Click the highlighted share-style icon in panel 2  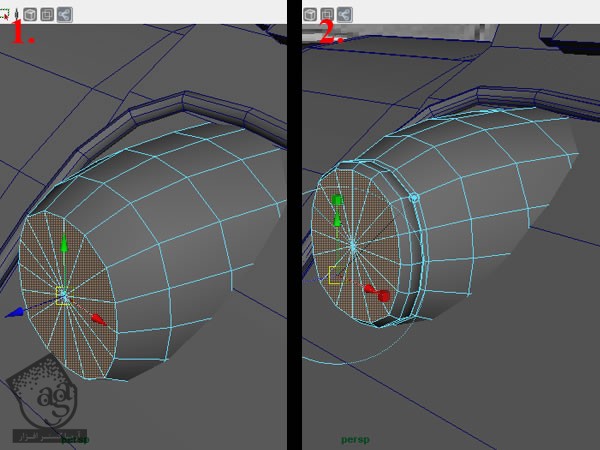pyautogui.click(x=345, y=14)
